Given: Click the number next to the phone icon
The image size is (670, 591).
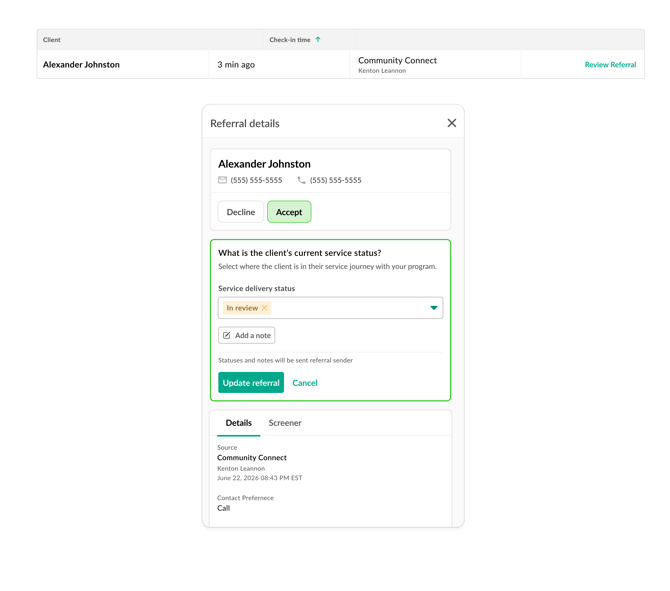Looking at the screenshot, I should click(x=335, y=180).
